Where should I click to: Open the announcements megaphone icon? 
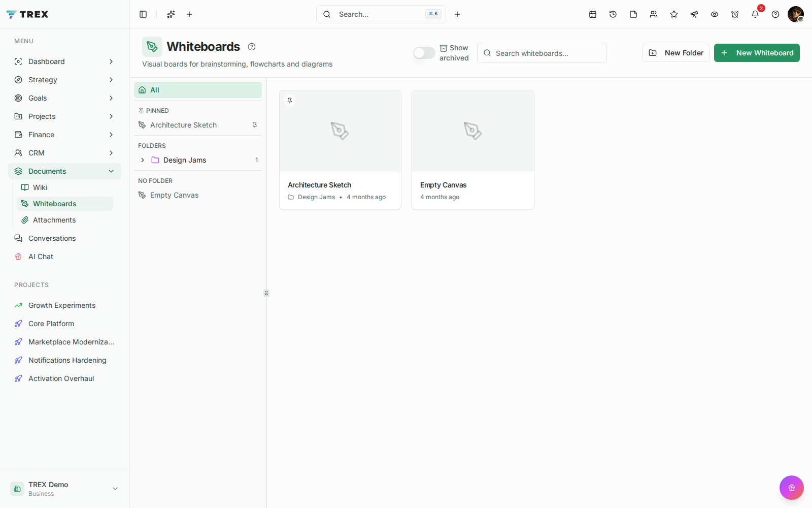(x=694, y=14)
